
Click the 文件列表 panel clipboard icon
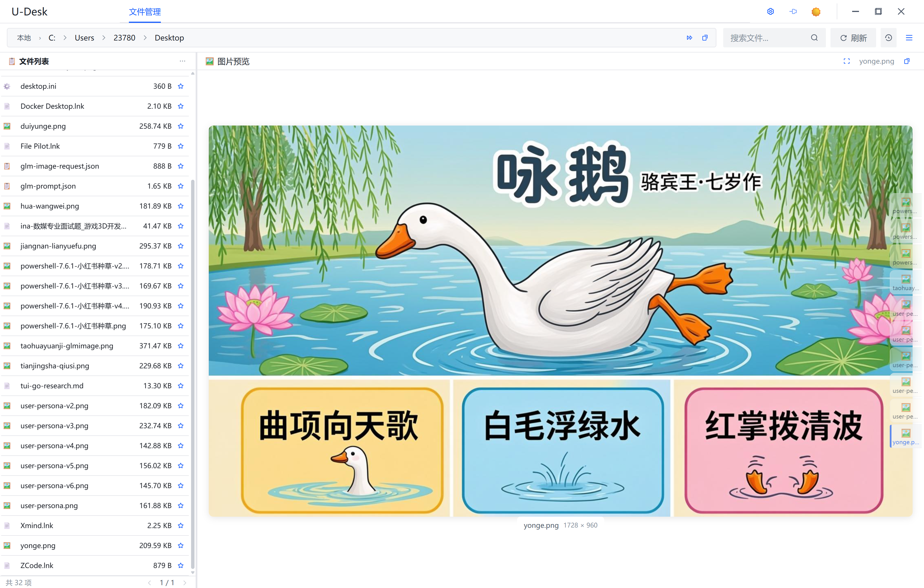[x=12, y=61]
